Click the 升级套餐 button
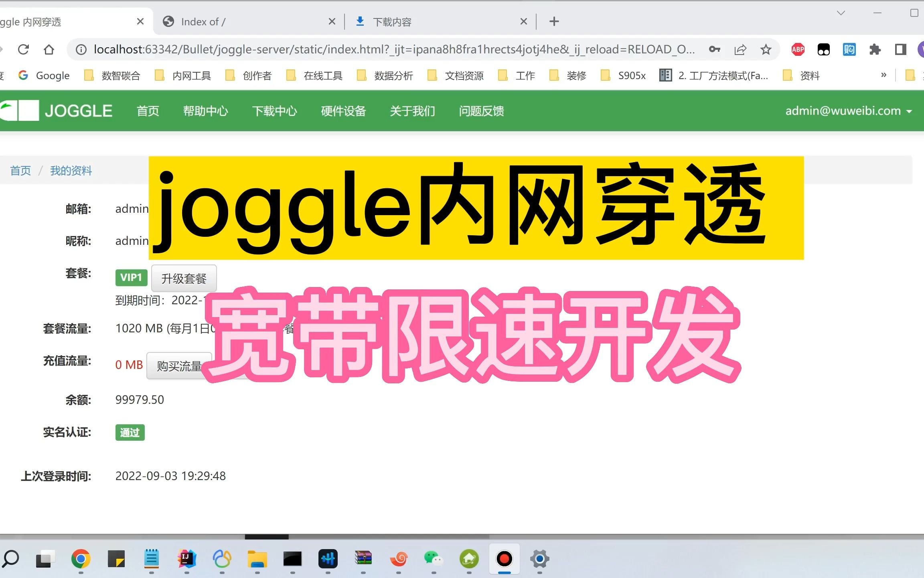Image resolution: width=924 pixels, height=578 pixels. [184, 278]
